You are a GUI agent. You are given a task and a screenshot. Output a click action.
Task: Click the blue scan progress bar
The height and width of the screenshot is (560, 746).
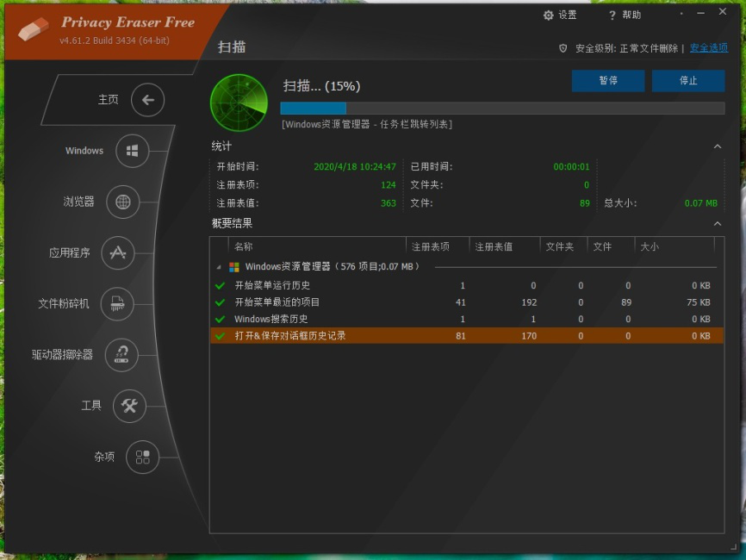[502, 108]
